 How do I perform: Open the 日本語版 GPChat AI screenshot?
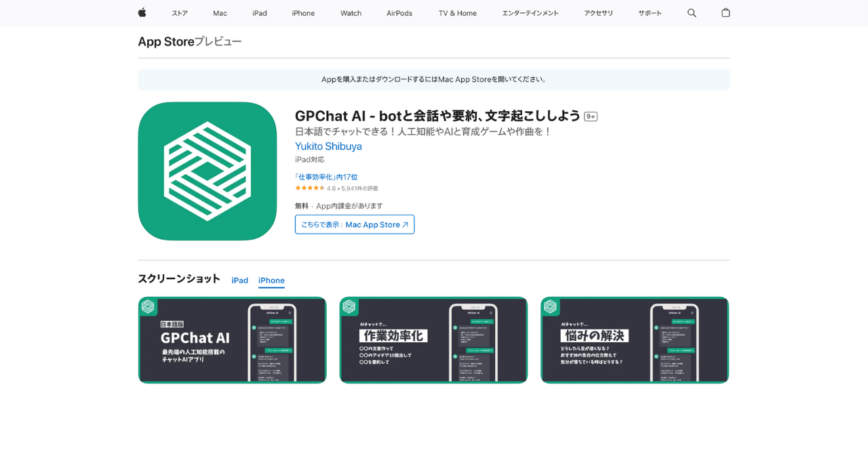232,340
